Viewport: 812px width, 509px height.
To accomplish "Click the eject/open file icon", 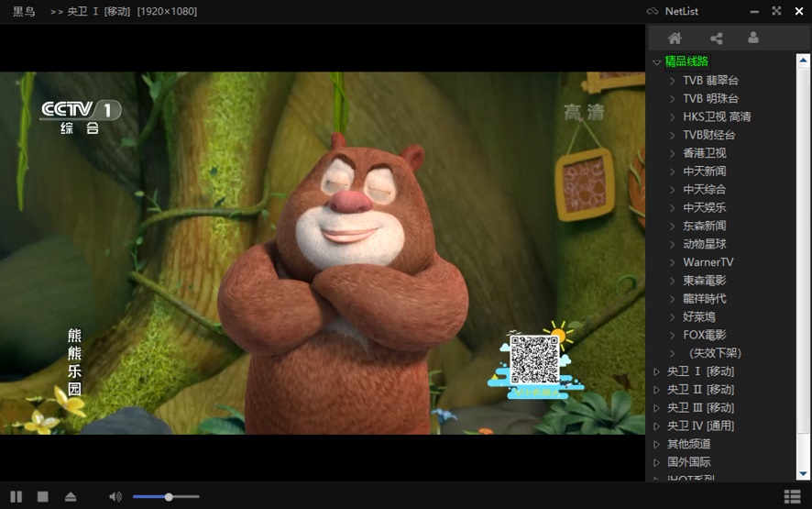I will (x=71, y=496).
